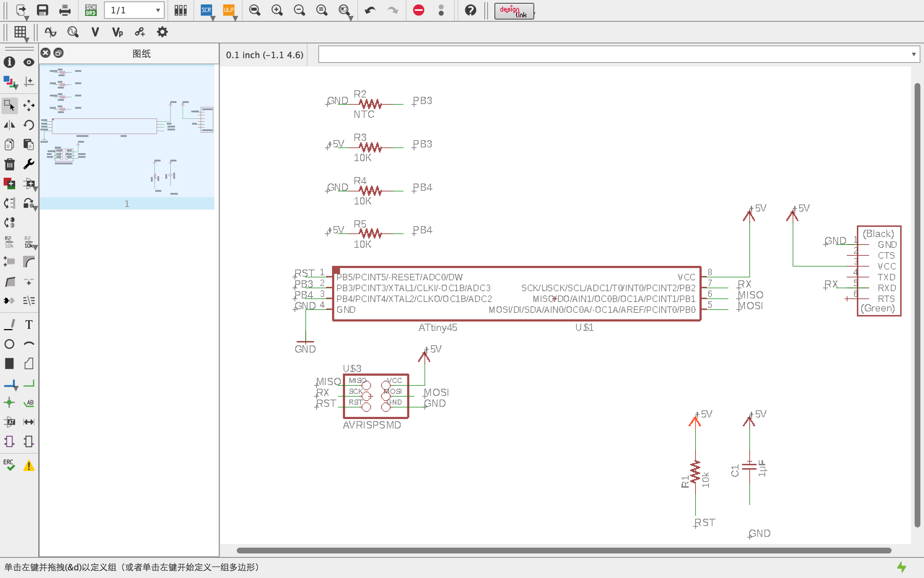This screenshot has width=924, height=578.
Task: Zoom to fit the drawing
Action: pos(255,10)
